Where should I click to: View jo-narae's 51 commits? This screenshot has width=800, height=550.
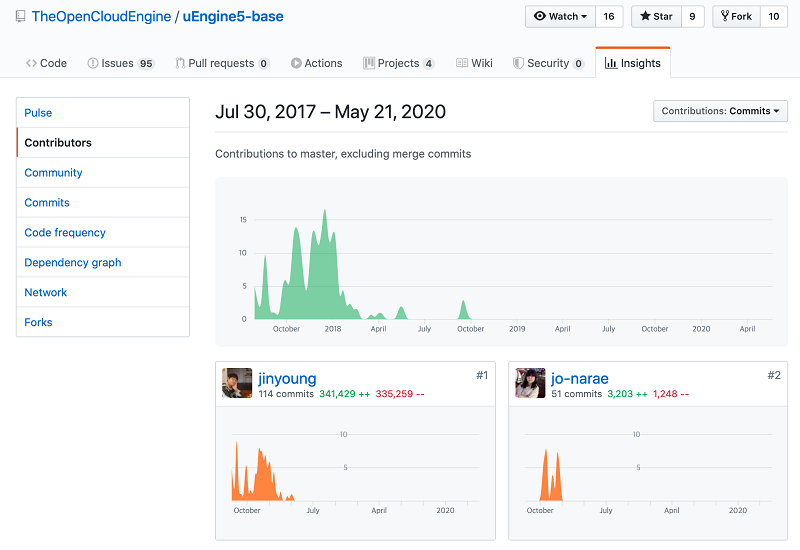pos(577,394)
